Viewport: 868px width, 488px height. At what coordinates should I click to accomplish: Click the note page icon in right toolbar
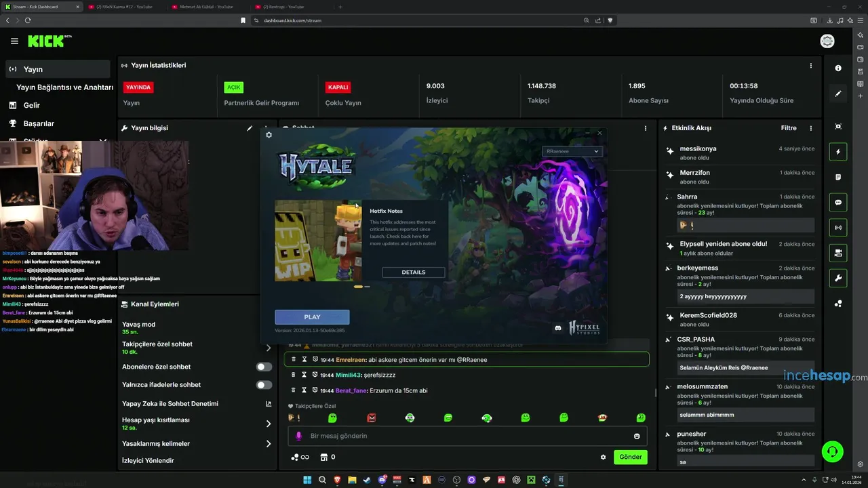(838, 177)
